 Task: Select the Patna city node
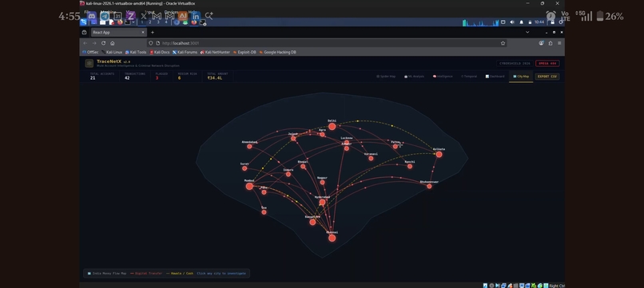coord(395,147)
